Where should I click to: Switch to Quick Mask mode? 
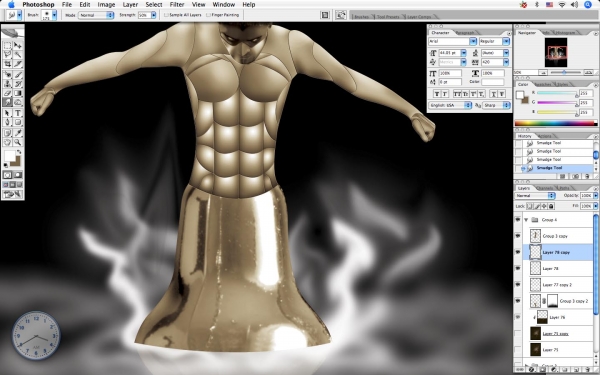pos(18,175)
